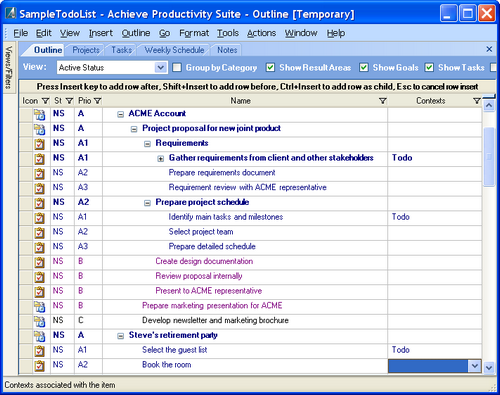Open the Window menu

(x=301, y=33)
